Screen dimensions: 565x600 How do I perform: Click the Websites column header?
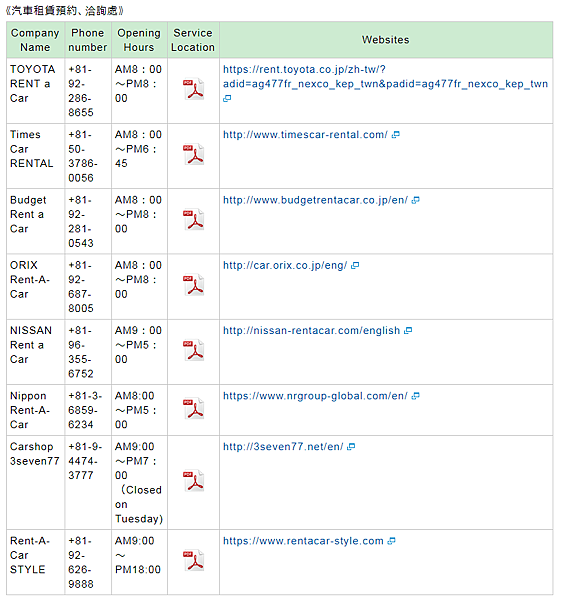pos(386,40)
